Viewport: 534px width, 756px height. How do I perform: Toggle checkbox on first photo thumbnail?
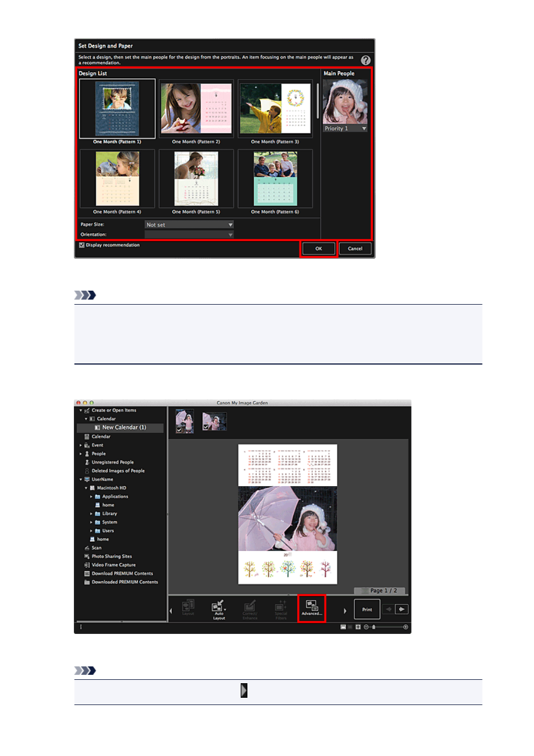point(179,430)
